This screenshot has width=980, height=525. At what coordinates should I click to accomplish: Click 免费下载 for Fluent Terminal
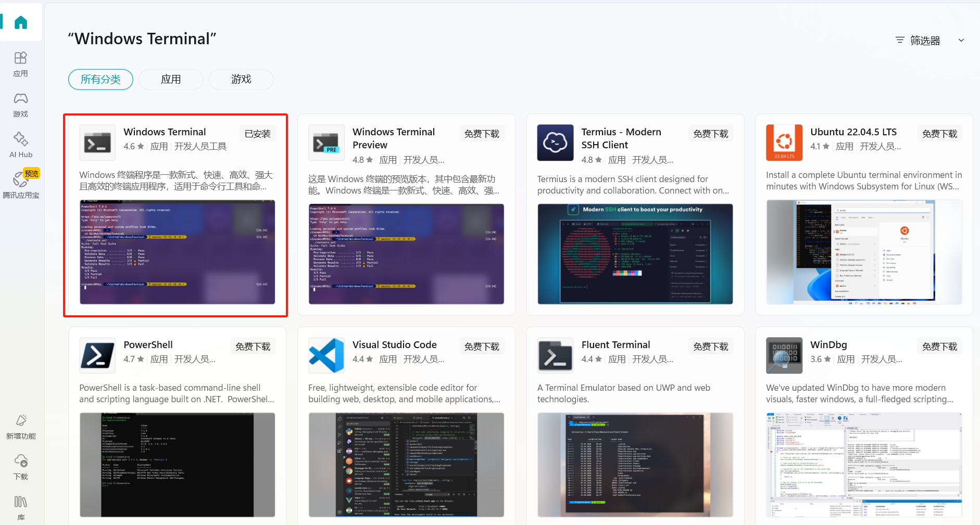711,347
